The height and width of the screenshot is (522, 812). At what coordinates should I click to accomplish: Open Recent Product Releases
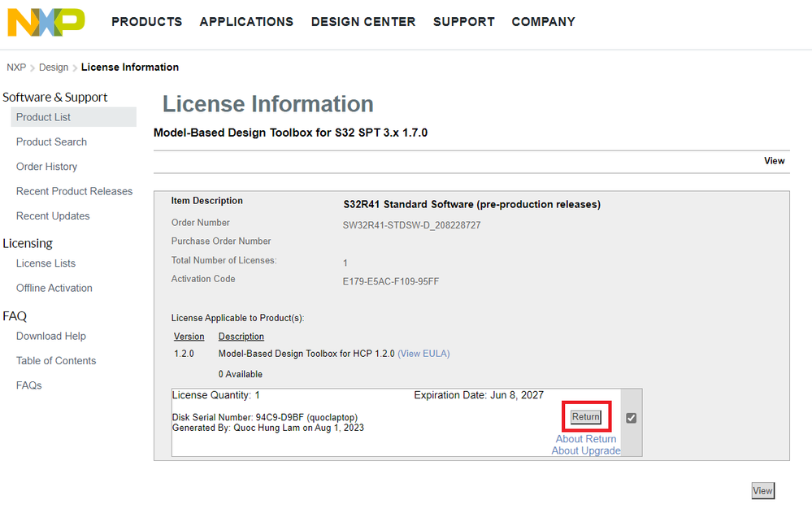74,191
